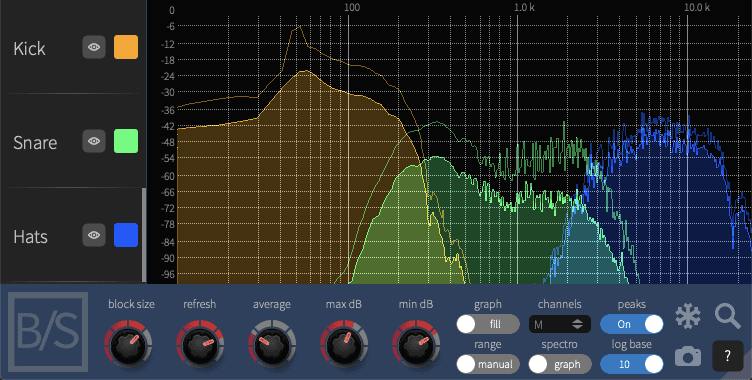752x380 pixels.
Task: Toggle visibility of the Kick track
Action: pyautogui.click(x=94, y=47)
